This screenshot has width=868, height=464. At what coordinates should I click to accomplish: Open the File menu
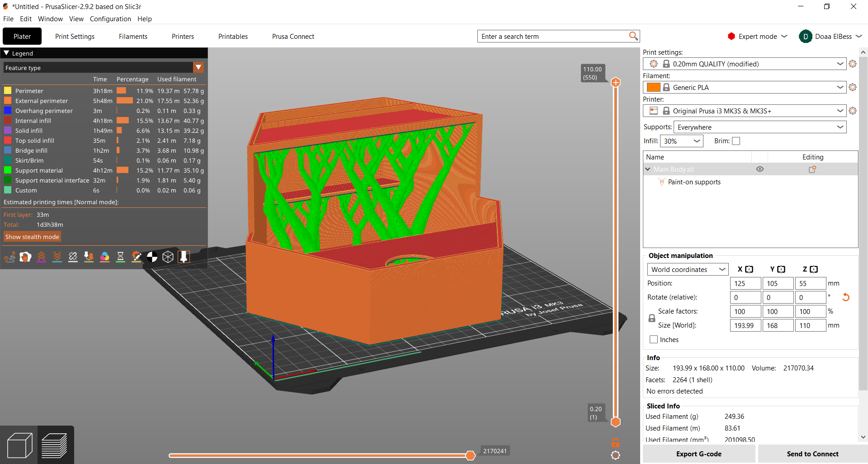coord(8,19)
